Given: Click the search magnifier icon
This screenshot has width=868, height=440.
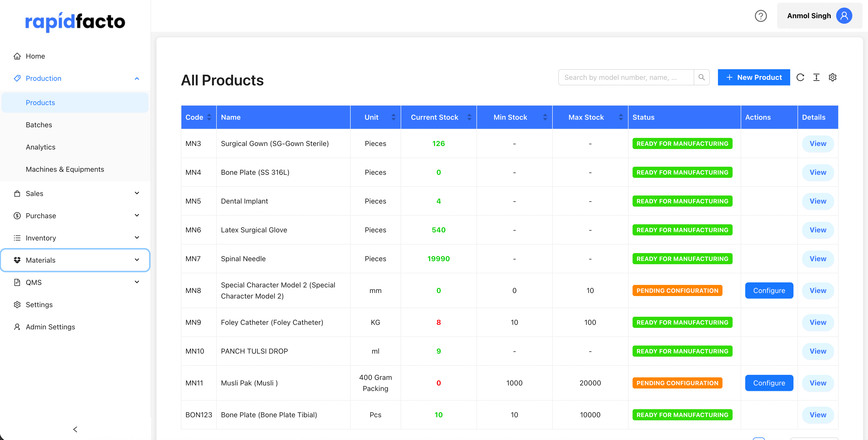Looking at the screenshot, I should pos(702,77).
